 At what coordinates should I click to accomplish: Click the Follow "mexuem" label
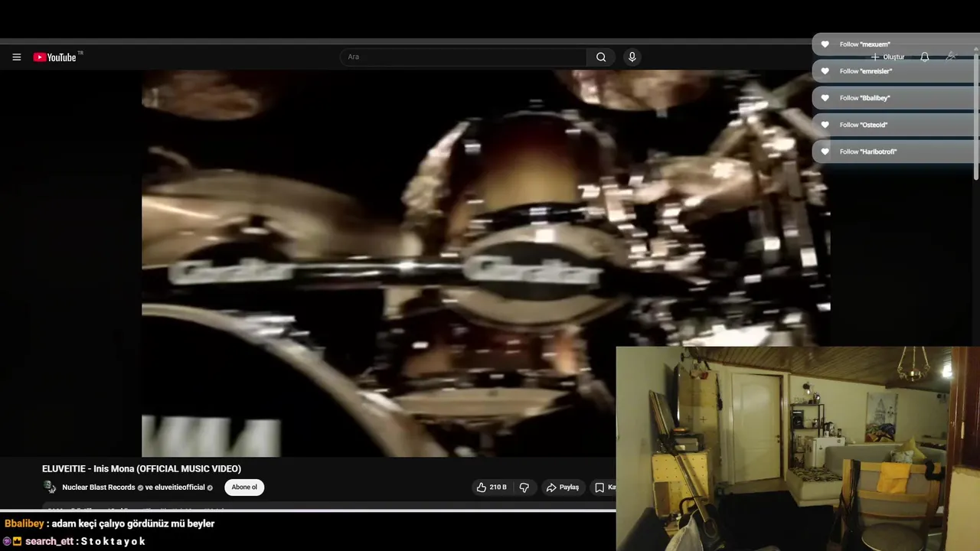pos(865,44)
